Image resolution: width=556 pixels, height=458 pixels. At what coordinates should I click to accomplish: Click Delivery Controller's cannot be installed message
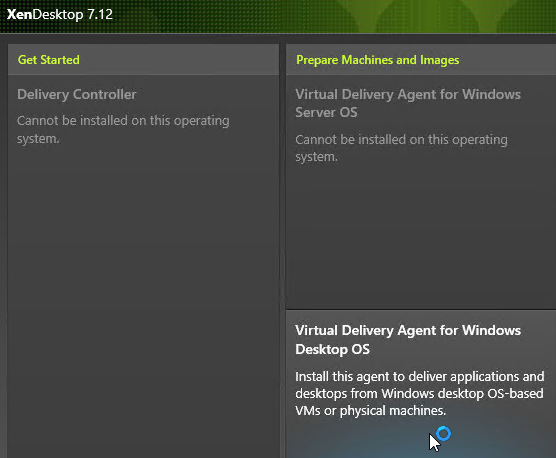coord(123,129)
